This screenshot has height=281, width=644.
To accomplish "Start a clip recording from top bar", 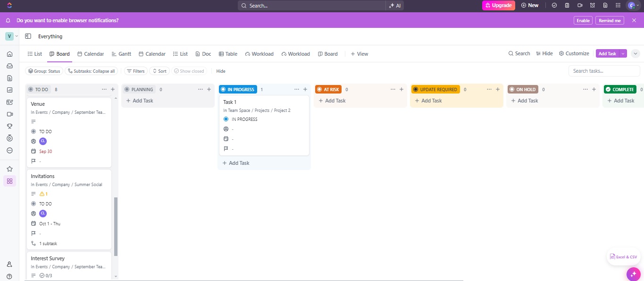I will tap(580, 5).
